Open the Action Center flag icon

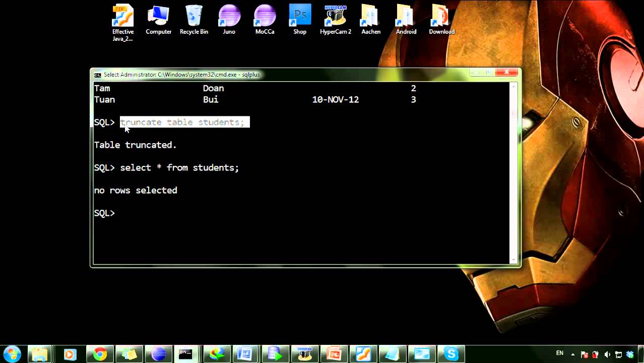click(x=585, y=354)
